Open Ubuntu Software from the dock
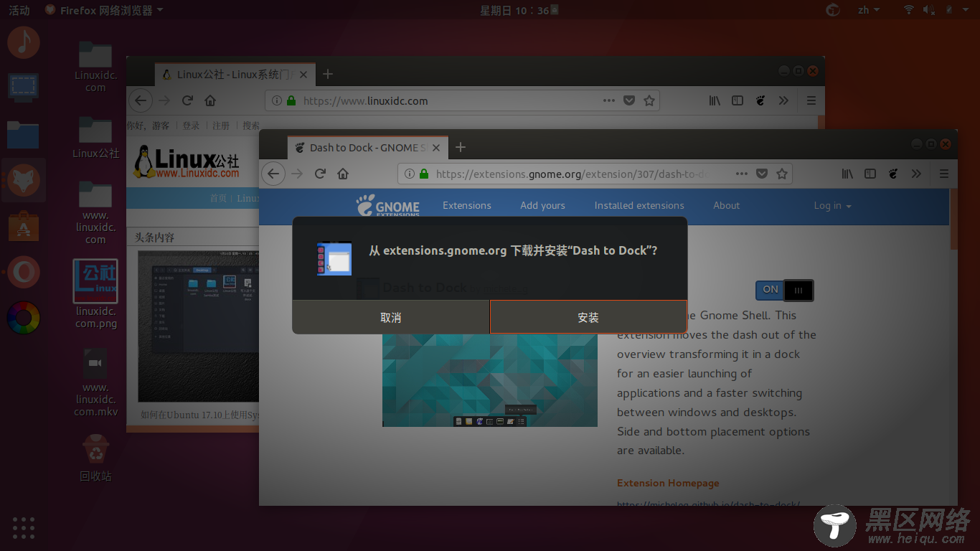Viewport: 980px width, 551px height. (x=24, y=226)
